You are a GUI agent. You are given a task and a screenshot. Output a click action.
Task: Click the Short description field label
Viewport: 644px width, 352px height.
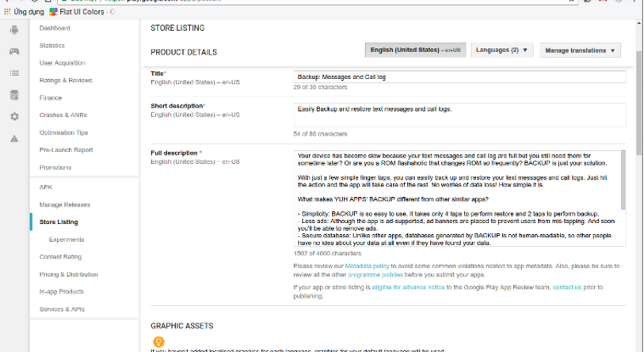point(177,106)
